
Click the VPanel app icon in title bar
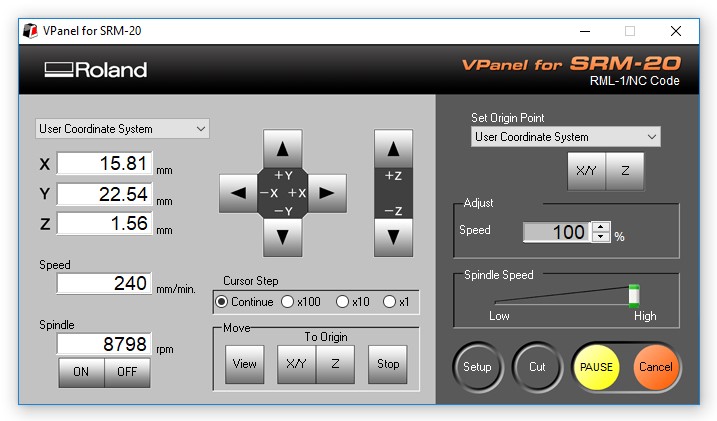click(x=30, y=31)
